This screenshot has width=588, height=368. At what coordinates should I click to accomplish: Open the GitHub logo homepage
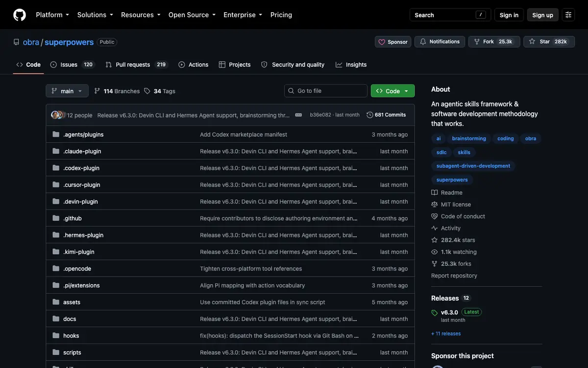pyautogui.click(x=20, y=15)
